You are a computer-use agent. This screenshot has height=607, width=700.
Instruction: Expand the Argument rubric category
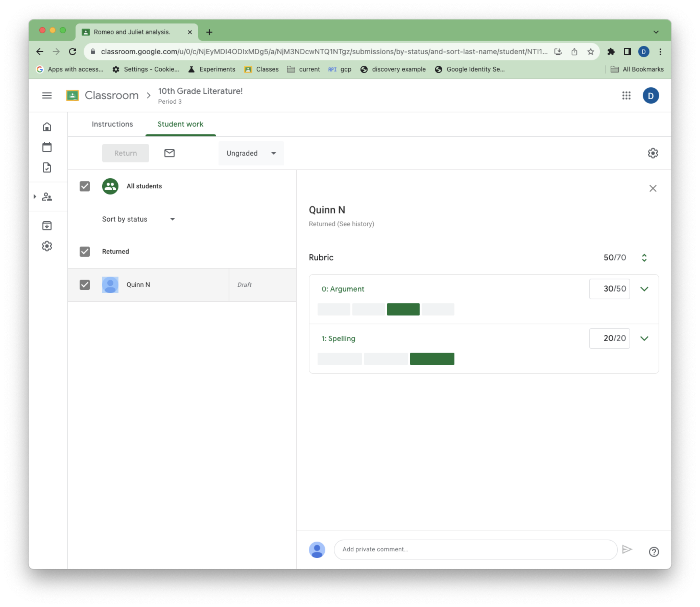tap(644, 289)
